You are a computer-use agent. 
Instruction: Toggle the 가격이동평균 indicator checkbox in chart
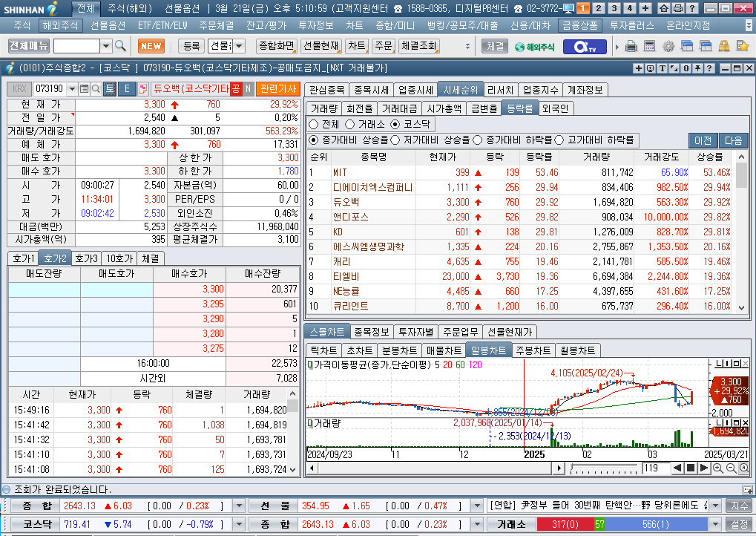point(310,365)
